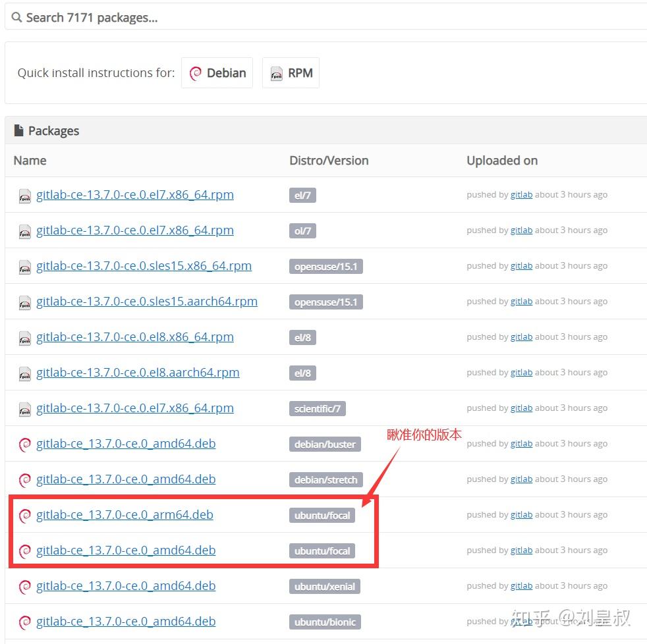This screenshot has width=647, height=644.
Task: Open the gitlab-ce-13.7.0-ce.0.el8.aarch64.rpm package link
Action: 138,373
